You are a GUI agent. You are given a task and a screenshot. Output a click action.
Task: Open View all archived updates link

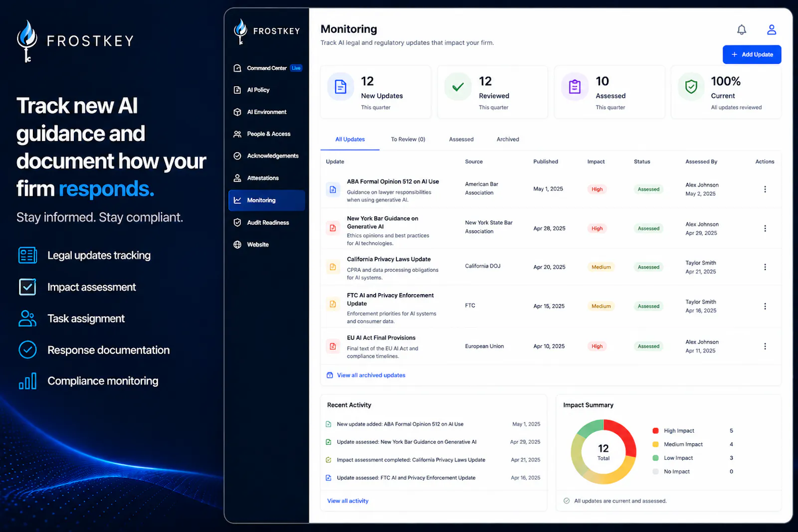pyautogui.click(x=371, y=375)
